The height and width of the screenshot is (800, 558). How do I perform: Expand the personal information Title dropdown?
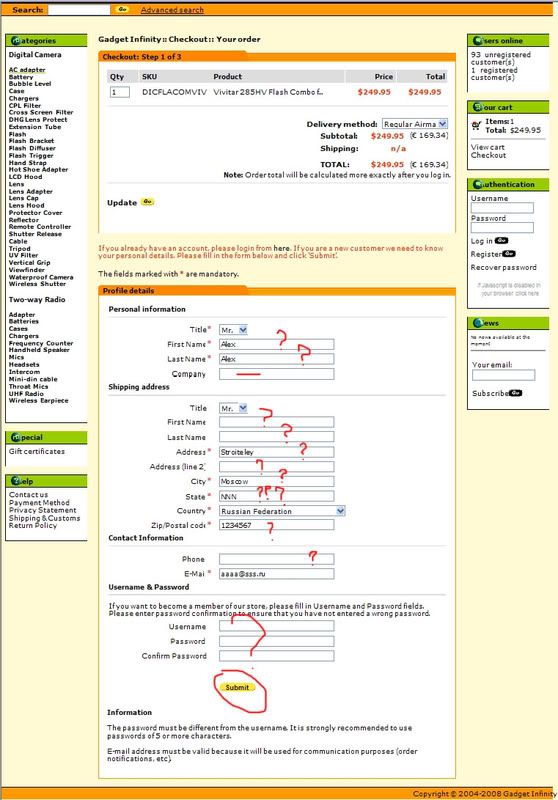point(233,330)
